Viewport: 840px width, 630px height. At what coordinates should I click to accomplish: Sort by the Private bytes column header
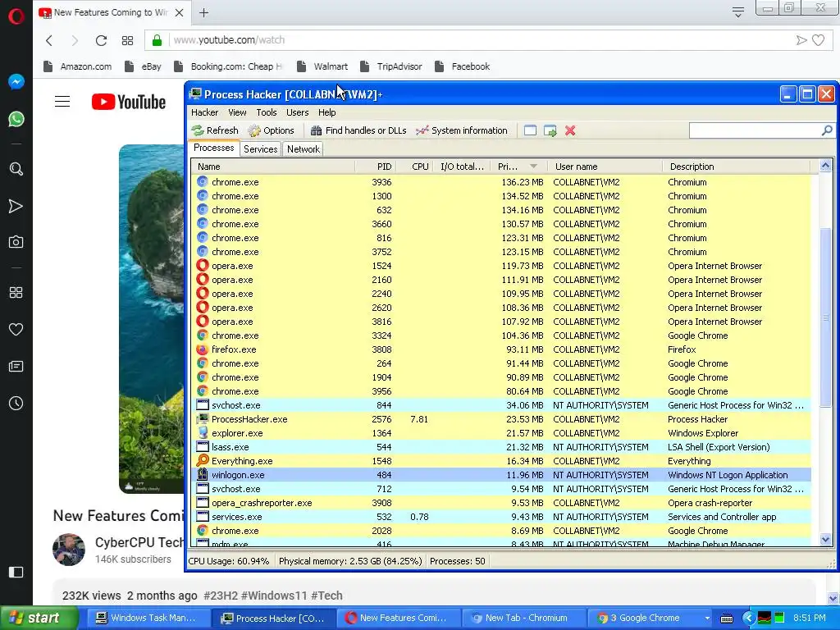[x=518, y=167]
